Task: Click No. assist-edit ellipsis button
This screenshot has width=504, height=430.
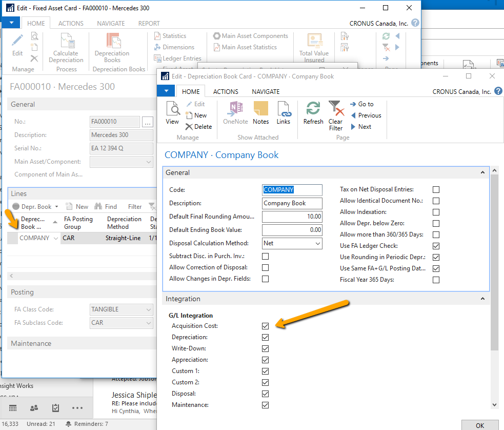Action: 148,122
